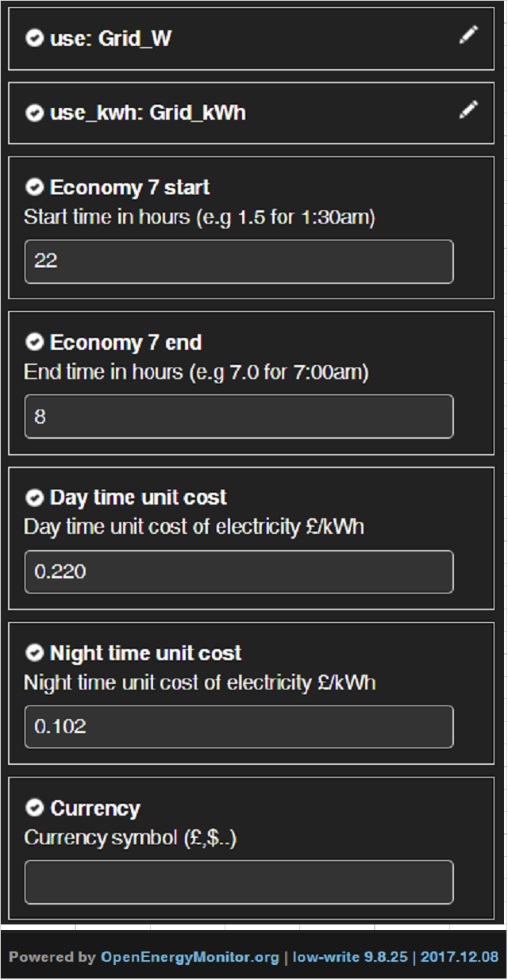Focus the Economy 7 start time field
The width and height of the screenshot is (508, 980).
pyautogui.click(x=239, y=261)
